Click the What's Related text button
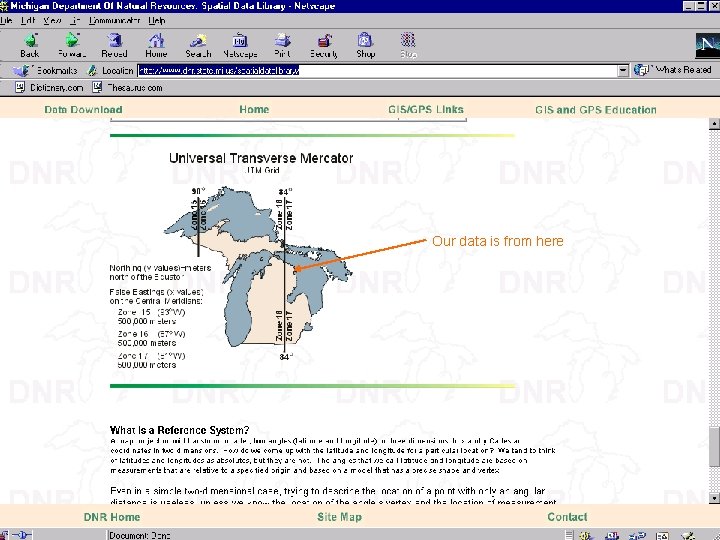 click(683, 70)
